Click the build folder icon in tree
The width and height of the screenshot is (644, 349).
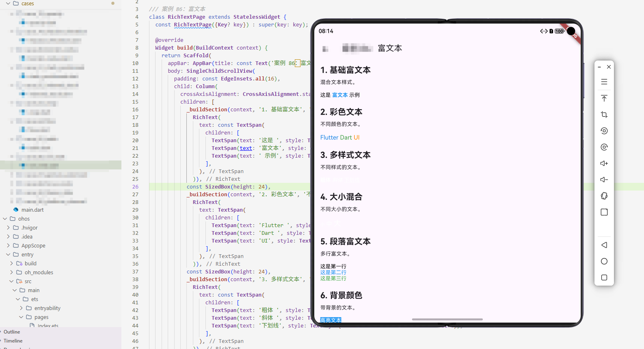click(19, 263)
